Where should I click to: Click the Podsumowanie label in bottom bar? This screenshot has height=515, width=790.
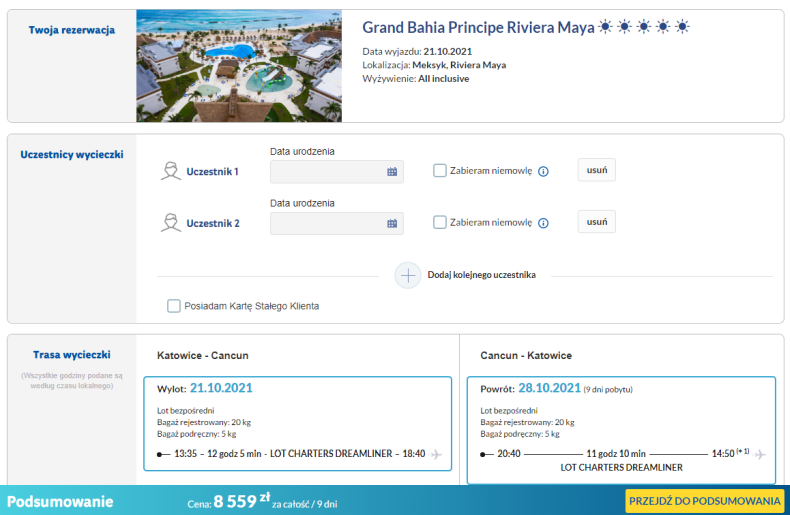click(60, 501)
